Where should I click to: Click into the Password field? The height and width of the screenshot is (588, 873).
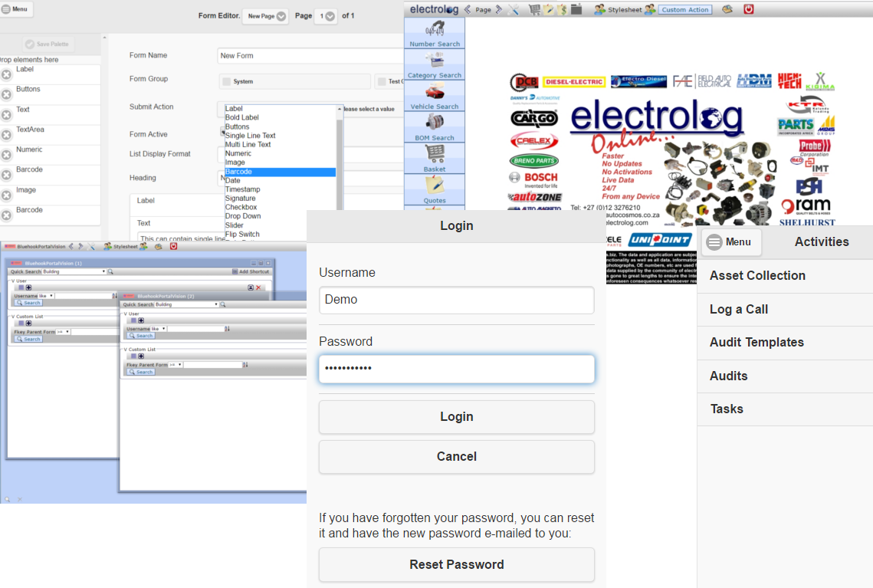[x=457, y=370]
